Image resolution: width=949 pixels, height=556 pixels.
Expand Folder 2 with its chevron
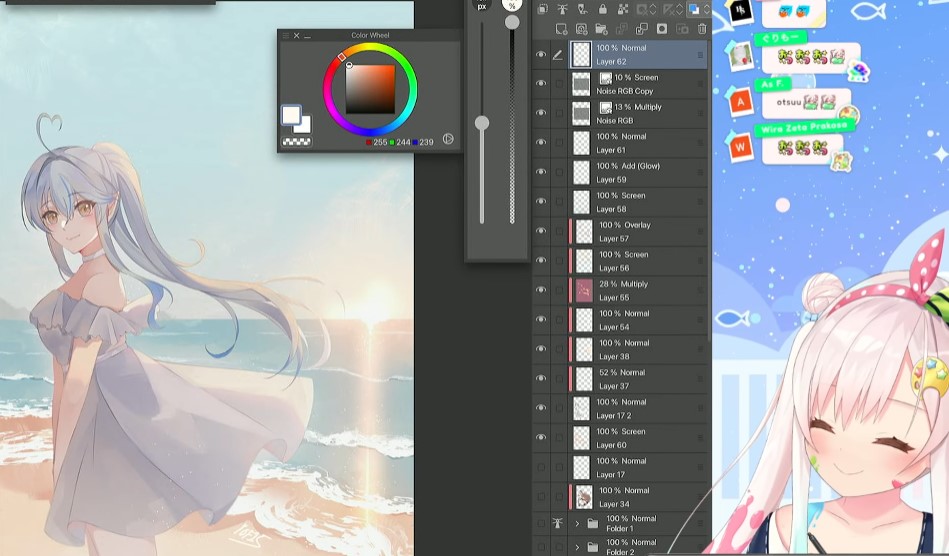point(577,547)
